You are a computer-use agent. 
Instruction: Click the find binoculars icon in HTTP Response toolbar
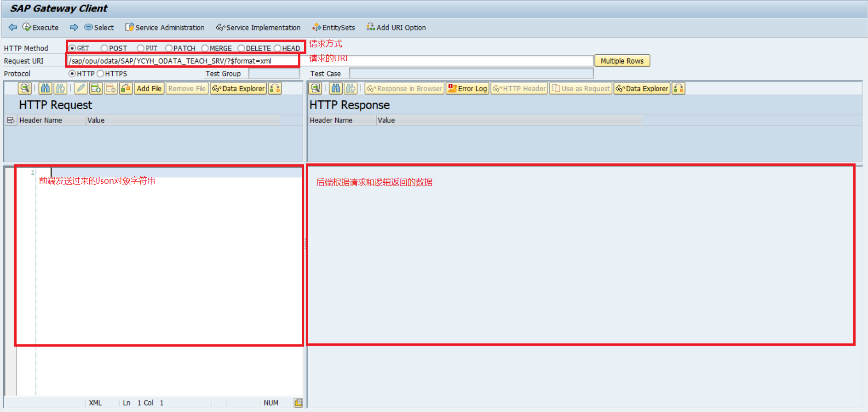(336, 88)
